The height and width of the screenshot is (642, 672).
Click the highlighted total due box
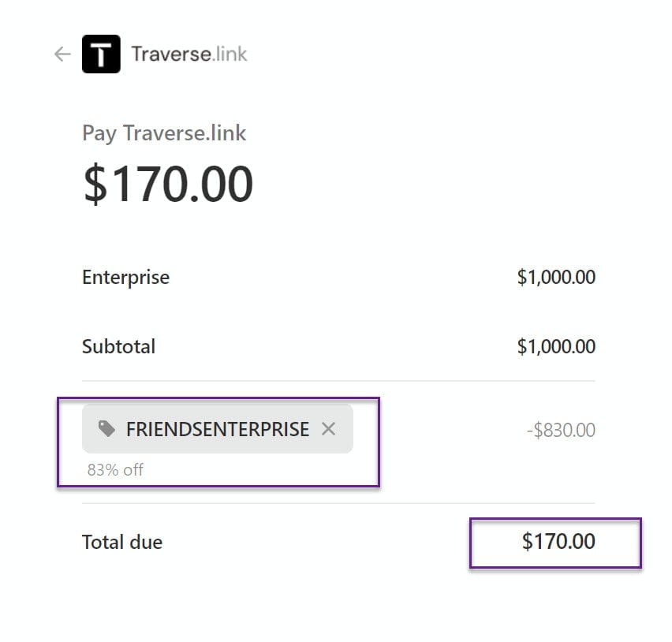coord(554,543)
